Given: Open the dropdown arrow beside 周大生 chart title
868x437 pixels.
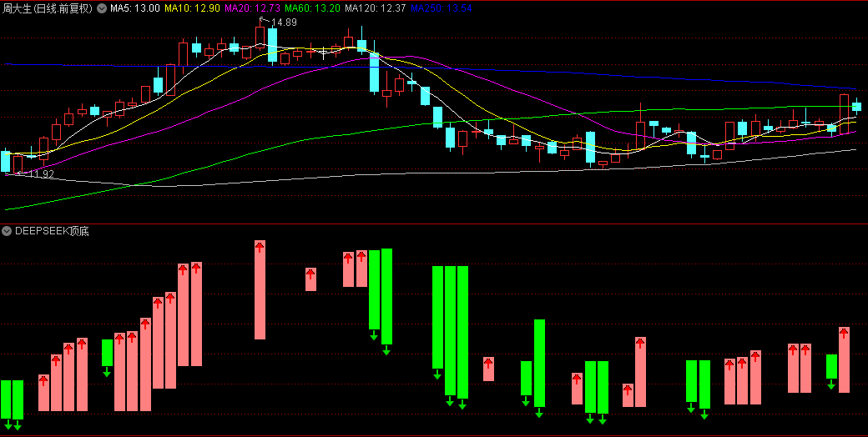Looking at the screenshot, I should (x=101, y=8).
